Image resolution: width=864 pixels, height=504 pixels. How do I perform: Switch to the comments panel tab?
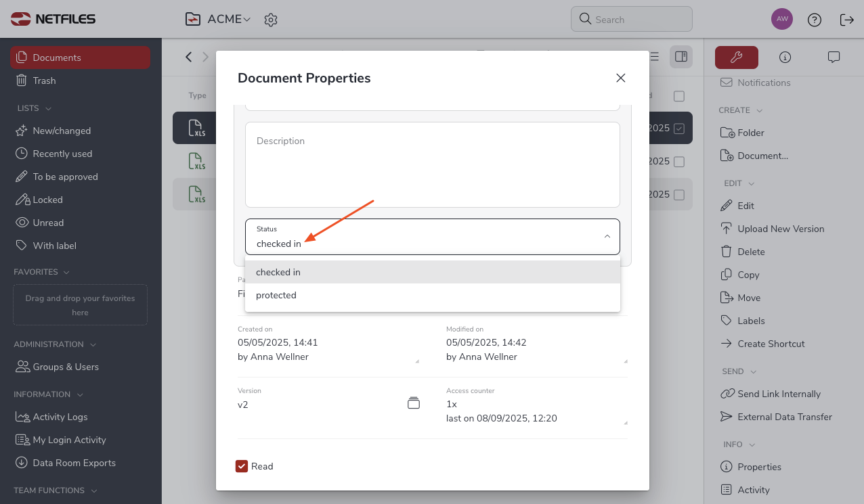[x=834, y=58]
